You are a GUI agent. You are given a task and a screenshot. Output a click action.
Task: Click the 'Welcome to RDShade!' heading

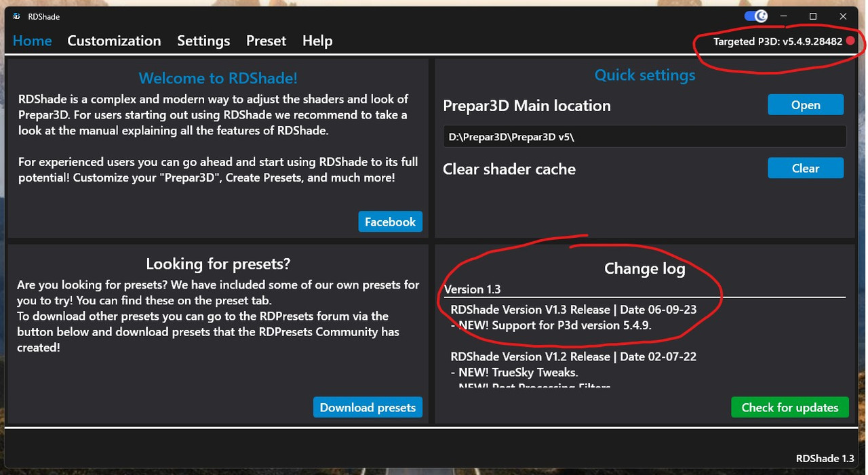point(218,79)
